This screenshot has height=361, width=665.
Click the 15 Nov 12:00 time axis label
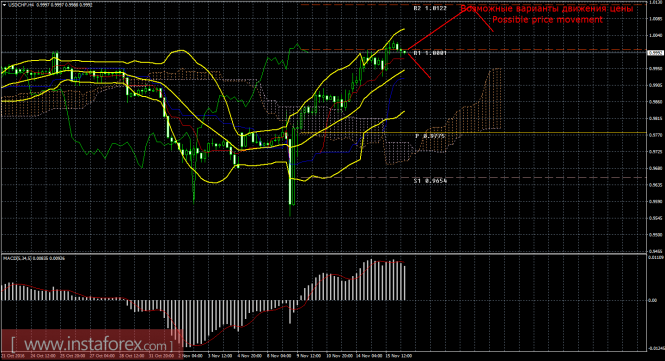(x=400, y=356)
